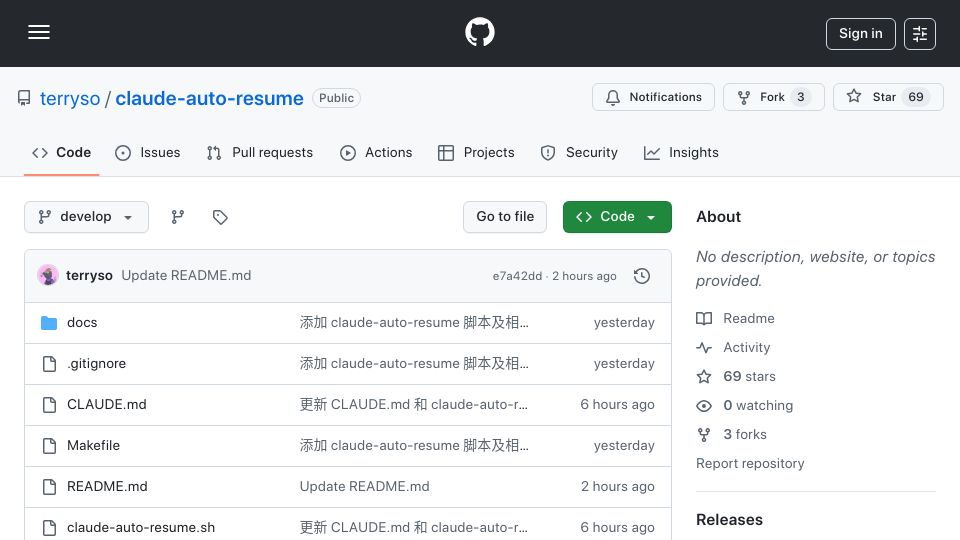Open the Pull requests tab

click(260, 152)
